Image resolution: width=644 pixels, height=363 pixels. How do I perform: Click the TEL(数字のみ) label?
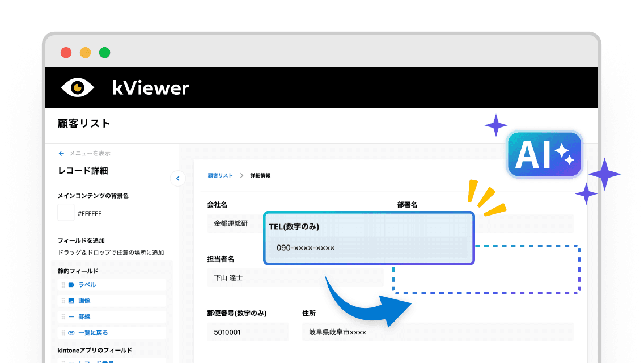point(294,226)
